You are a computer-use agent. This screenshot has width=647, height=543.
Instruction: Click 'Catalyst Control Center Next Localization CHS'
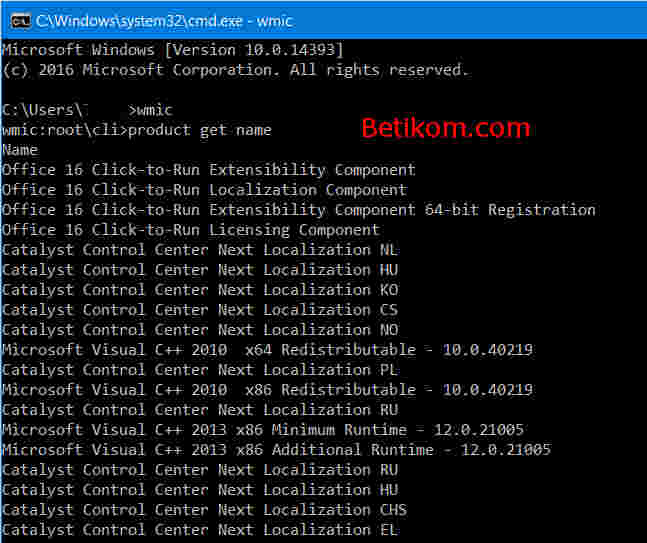tap(204, 510)
